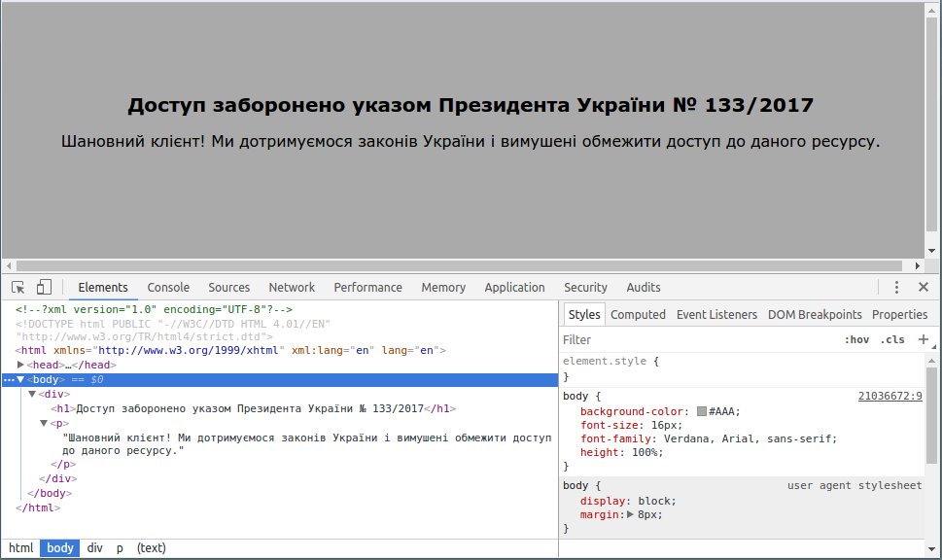Screen dimensions: 942x560
Task: Open the DOM Breakpoints tab
Action: pyautogui.click(x=815, y=313)
